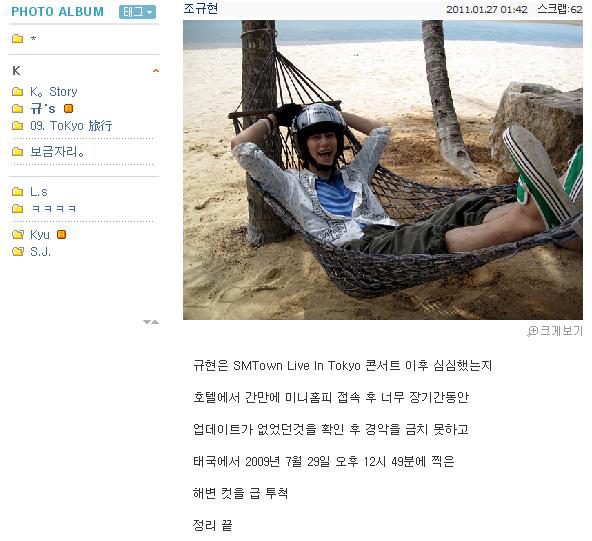Click the hammock beach photo

383,170
